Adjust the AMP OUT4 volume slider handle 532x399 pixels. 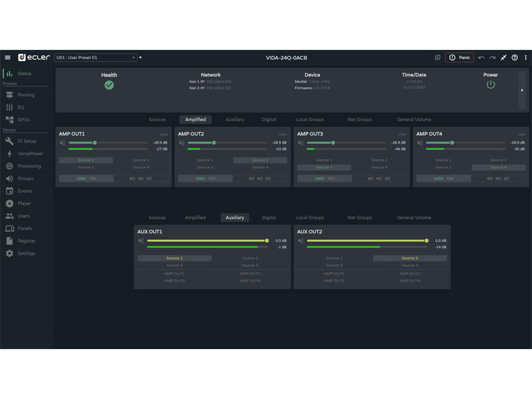click(x=452, y=142)
